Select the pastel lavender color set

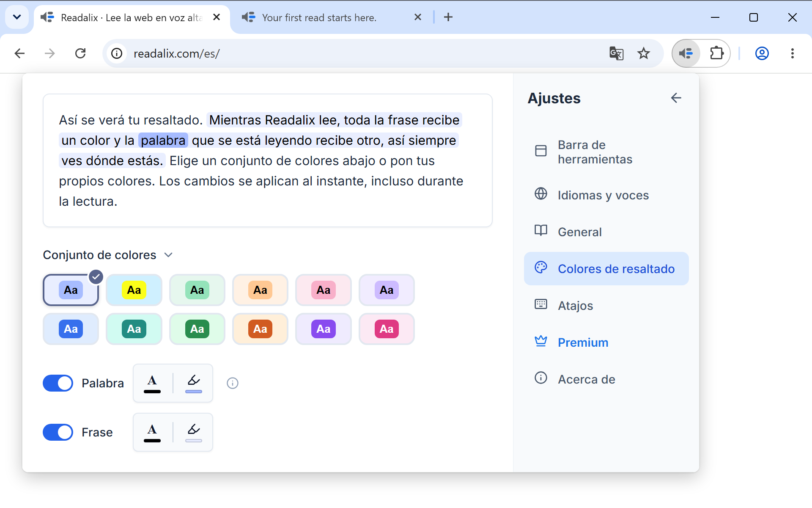(x=387, y=290)
